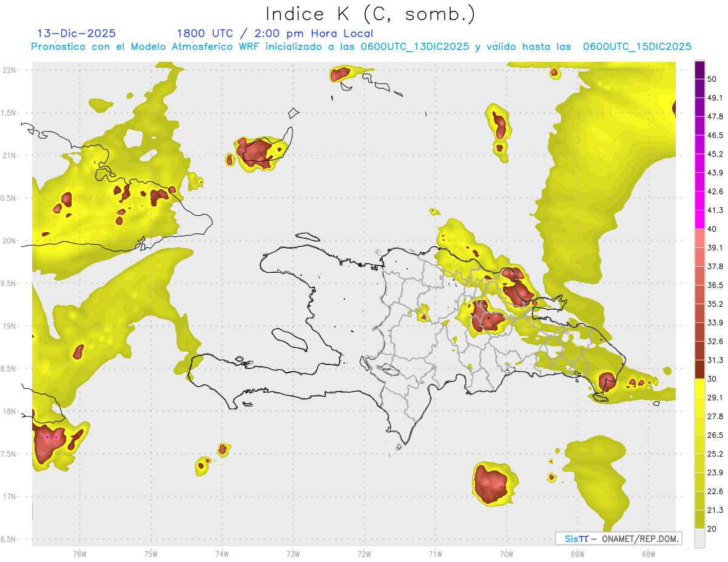Image resolution: width=728 pixels, height=562 pixels.
Task: Click the legend value "46.5"
Action: point(715,135)
